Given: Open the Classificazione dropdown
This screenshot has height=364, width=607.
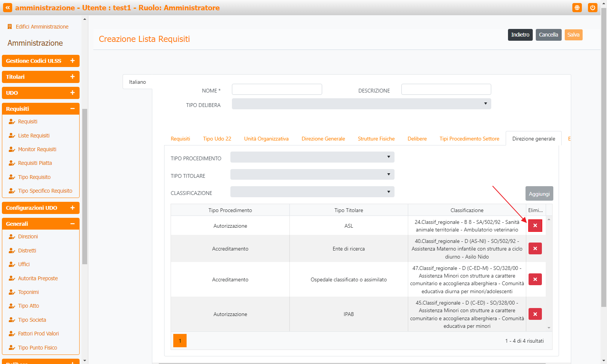Looking at the screenshot, I should point(312,192).
